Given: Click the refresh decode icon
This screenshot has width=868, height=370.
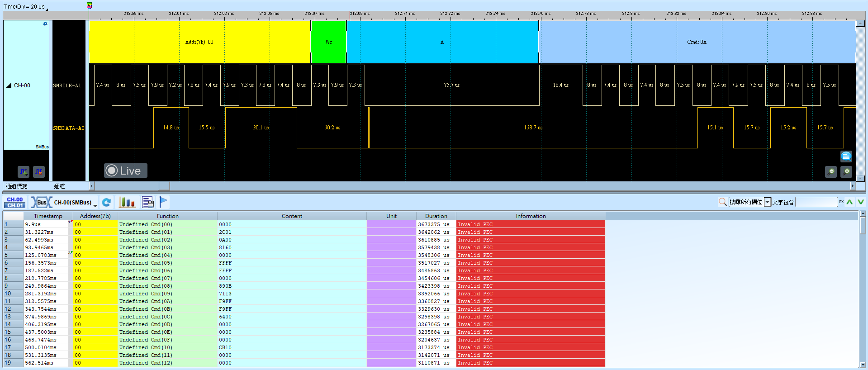Looking at the screenshot, I should [106, 202].
